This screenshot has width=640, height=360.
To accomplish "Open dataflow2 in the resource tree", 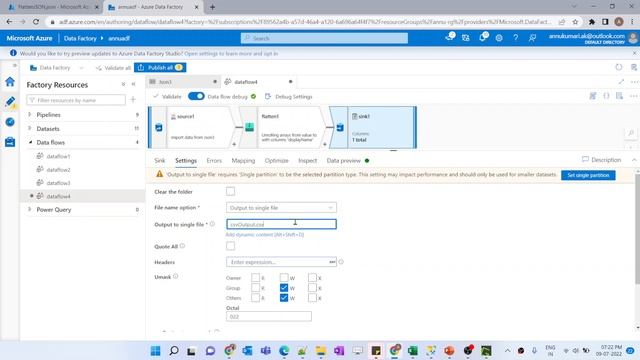I will point(58,169).
